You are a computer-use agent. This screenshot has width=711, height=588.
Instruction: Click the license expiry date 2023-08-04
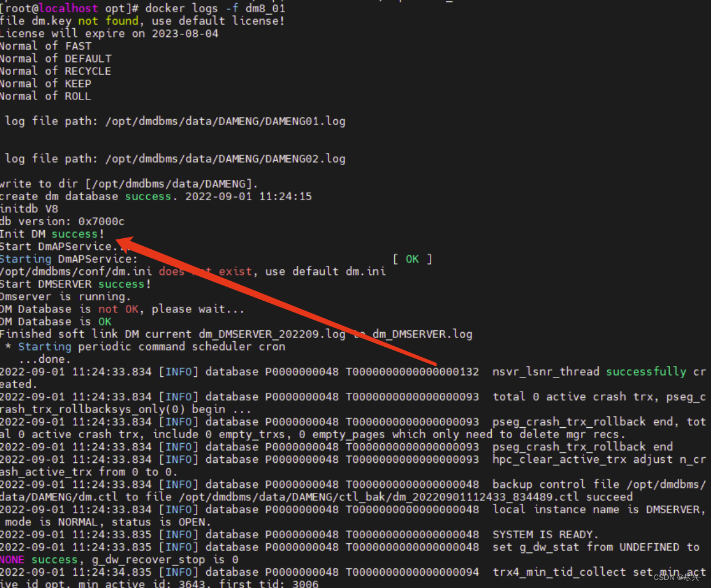click(x=185, y=33)
